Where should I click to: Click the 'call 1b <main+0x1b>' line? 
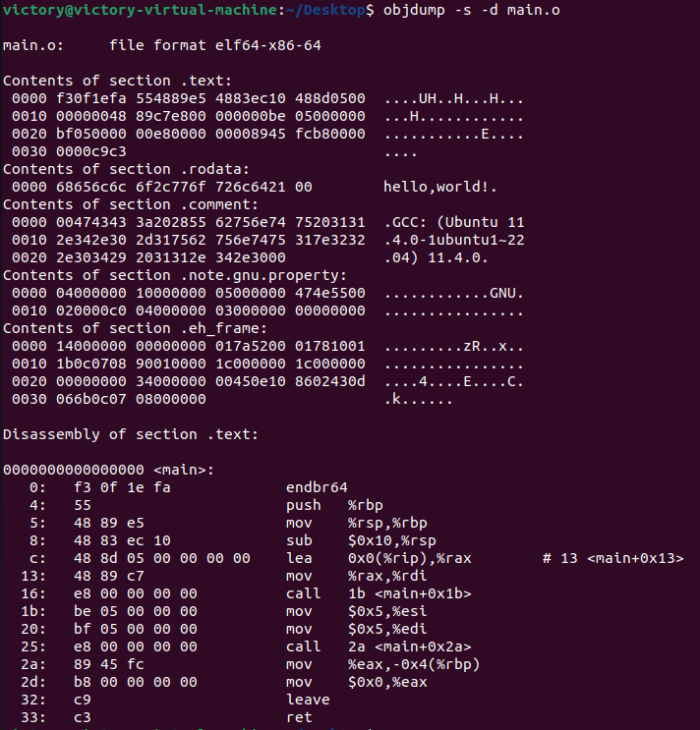point(379,593)
